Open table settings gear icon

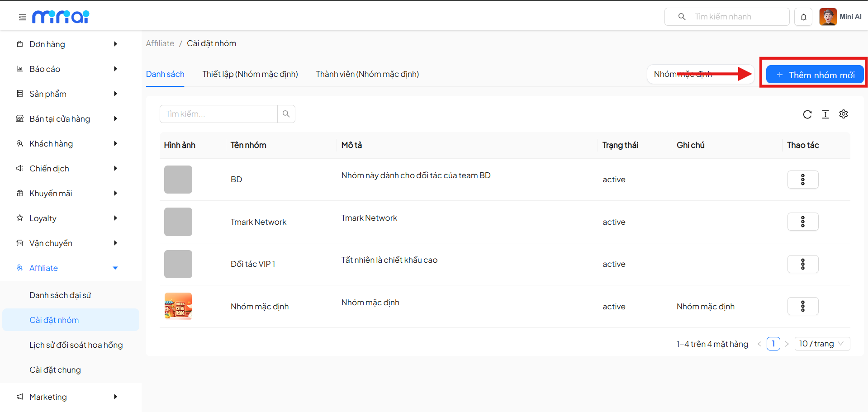coord(843,114)
